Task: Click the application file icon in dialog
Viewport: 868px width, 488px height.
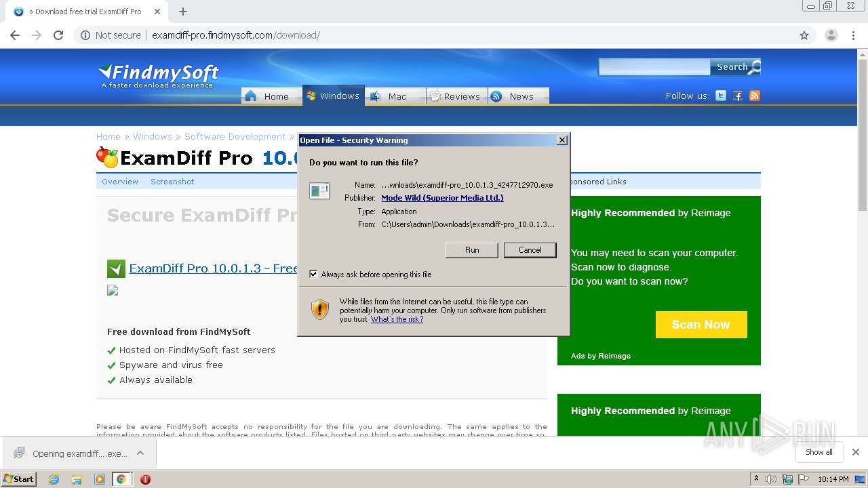Action: click(x=319, y=190)
